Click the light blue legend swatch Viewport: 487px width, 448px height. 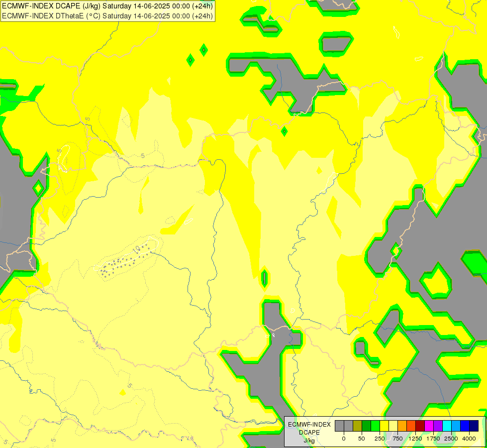tap(456, 426)
